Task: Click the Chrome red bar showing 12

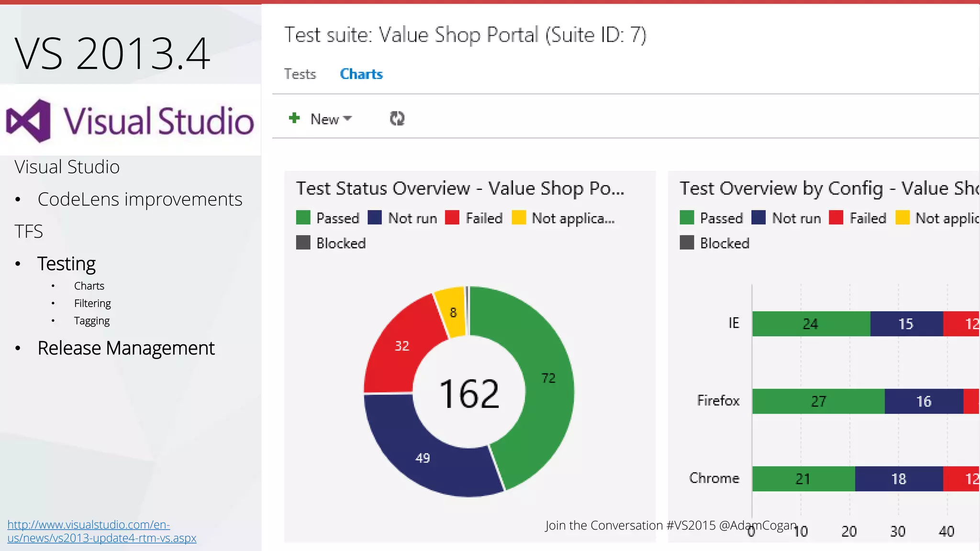Action: (x=961, y=479)
